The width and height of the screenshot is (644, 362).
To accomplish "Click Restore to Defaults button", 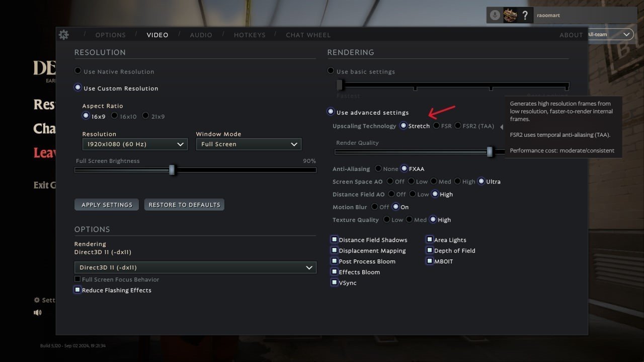I will click(x=184, y=205).
